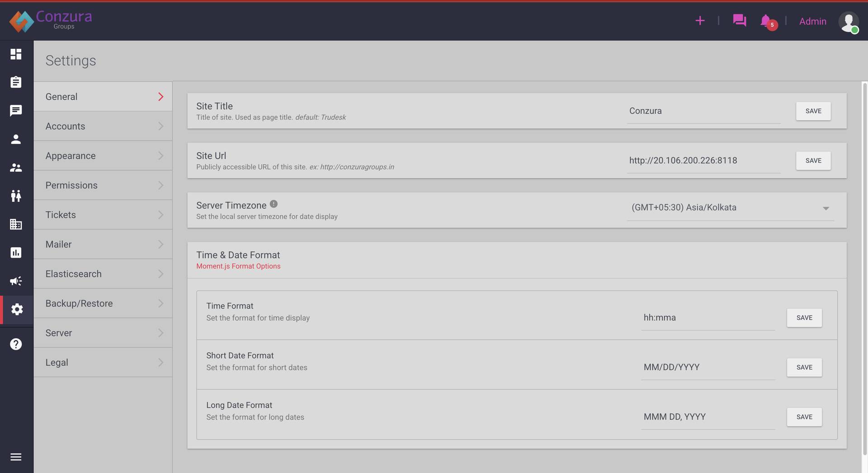
Task: Open the Help question mark icon
Action: click(x=16, y=344)
